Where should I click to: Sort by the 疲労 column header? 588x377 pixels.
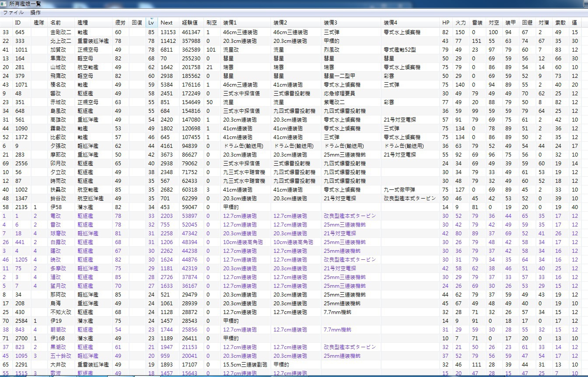pos(120,23)
